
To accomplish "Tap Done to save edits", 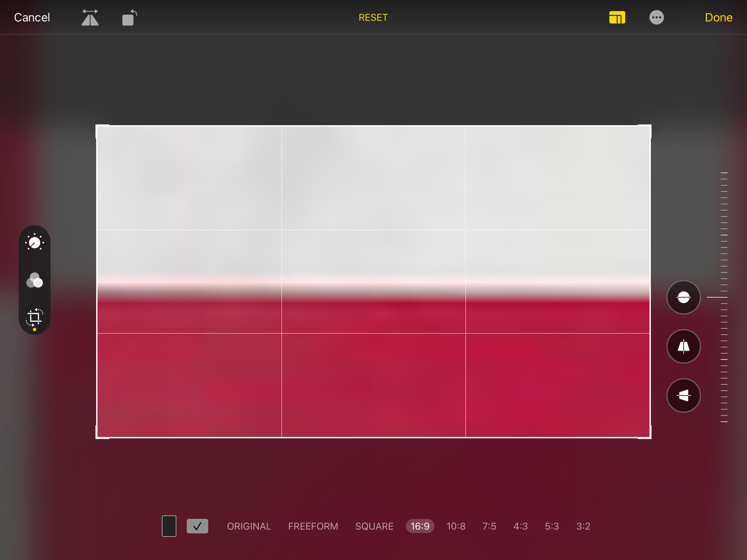I will coord(718,17).
